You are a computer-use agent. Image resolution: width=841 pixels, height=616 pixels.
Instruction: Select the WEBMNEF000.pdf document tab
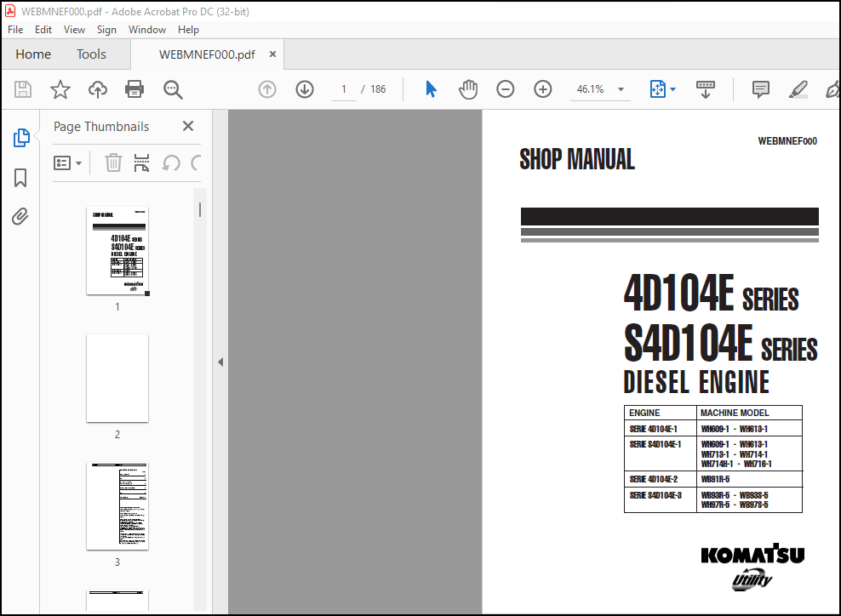click(x=207, y=54)
